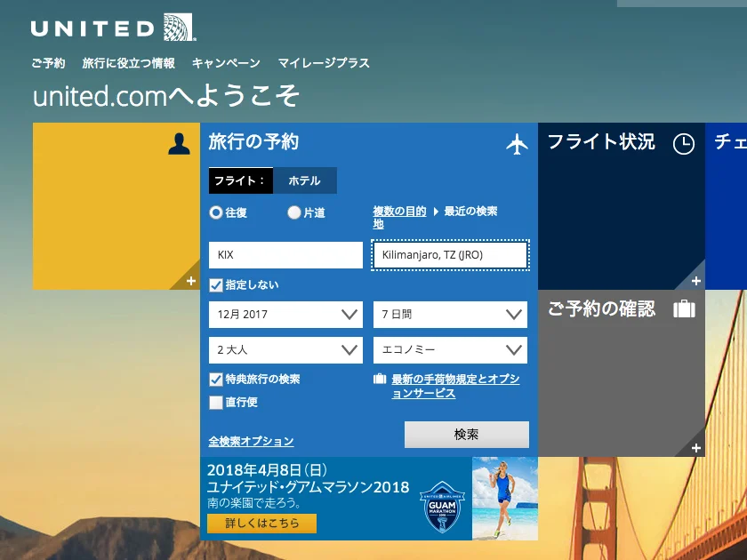Open the 複数の目的地 link

tap(399, 217)
